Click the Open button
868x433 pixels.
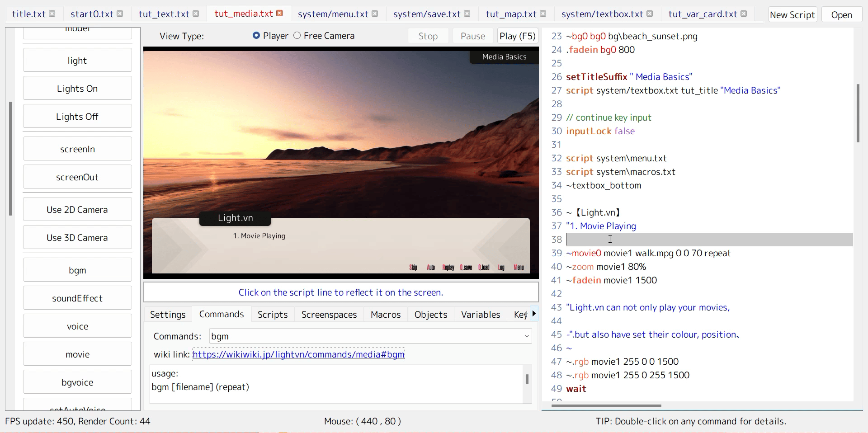point(841,15)
